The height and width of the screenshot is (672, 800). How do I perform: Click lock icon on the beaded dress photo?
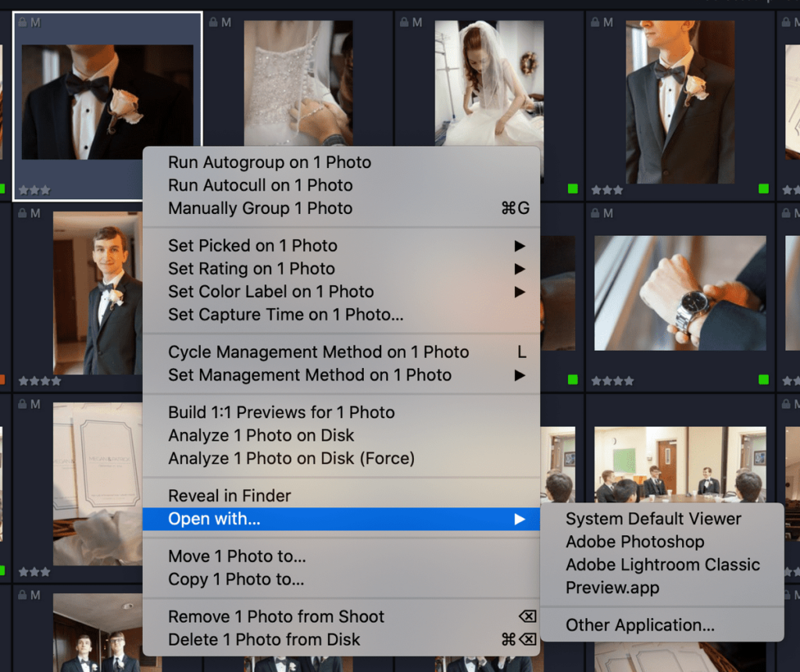(x=213, y=23)
